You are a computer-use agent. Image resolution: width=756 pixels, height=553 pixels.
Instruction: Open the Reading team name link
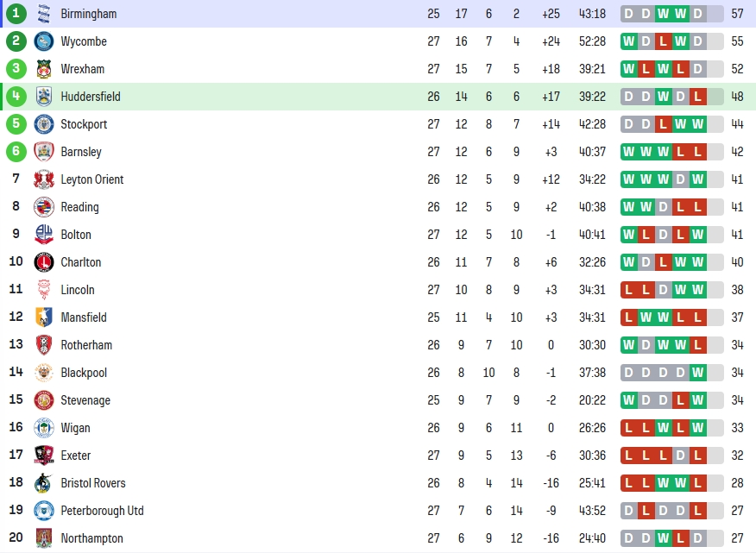coord(79,207)
